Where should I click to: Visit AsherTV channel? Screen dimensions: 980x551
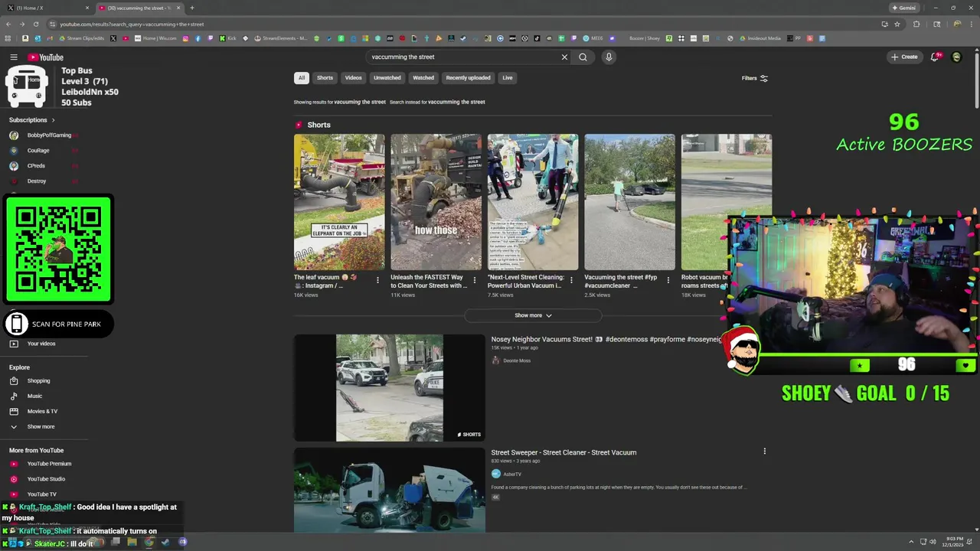pyautogui.click(x=512, y=474)
